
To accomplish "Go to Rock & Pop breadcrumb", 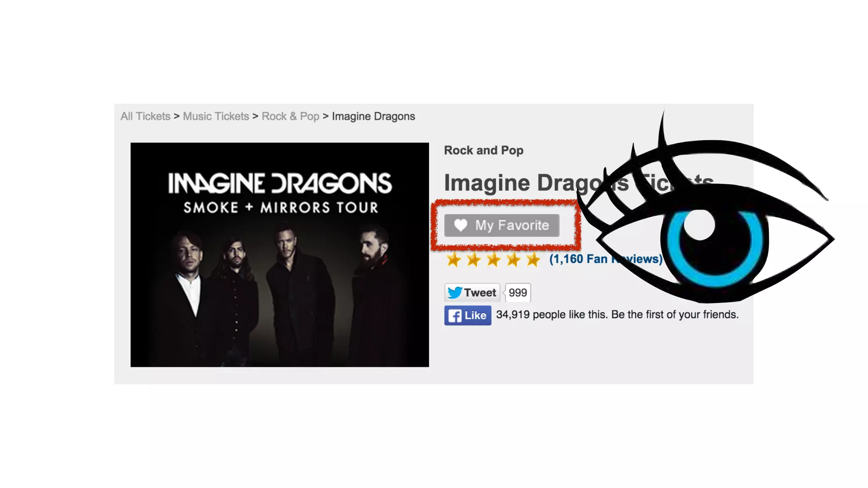I will click(290, 116).
